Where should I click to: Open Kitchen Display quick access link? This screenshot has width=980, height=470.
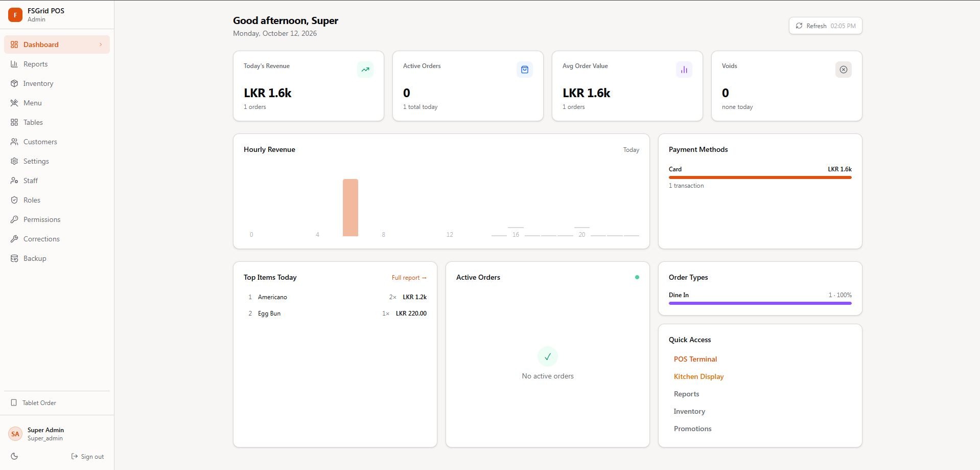coord(698,376)
